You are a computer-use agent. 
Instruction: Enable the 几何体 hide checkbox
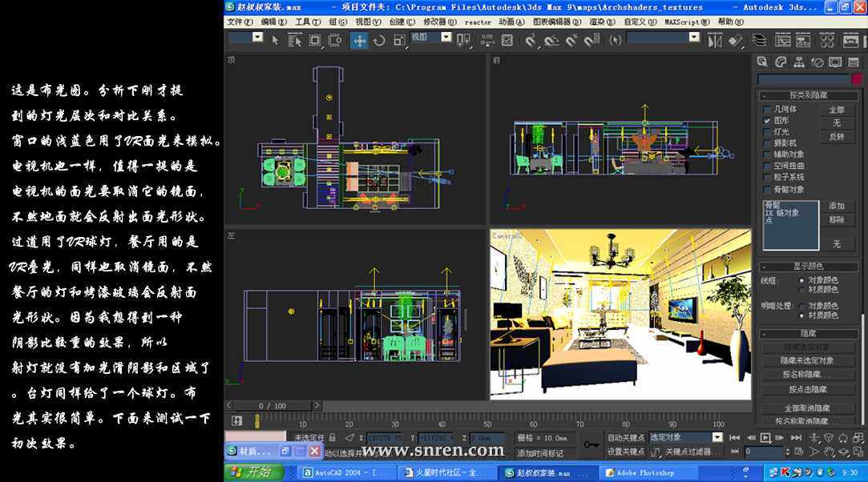767,109
